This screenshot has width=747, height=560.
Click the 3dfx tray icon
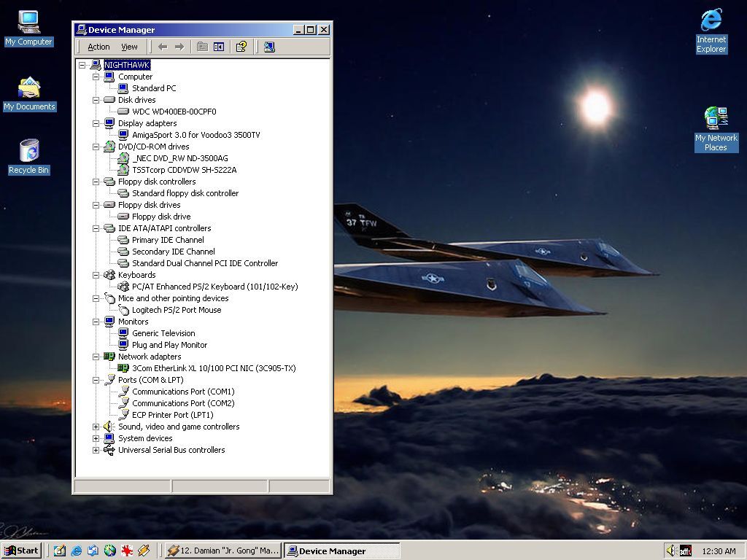tap(685, 551)
